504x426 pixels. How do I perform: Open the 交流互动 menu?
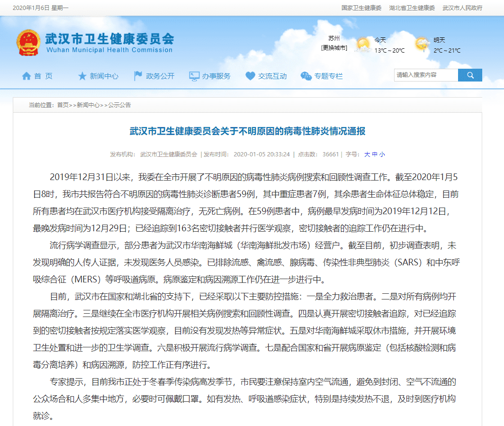click(x=272, y=76)
